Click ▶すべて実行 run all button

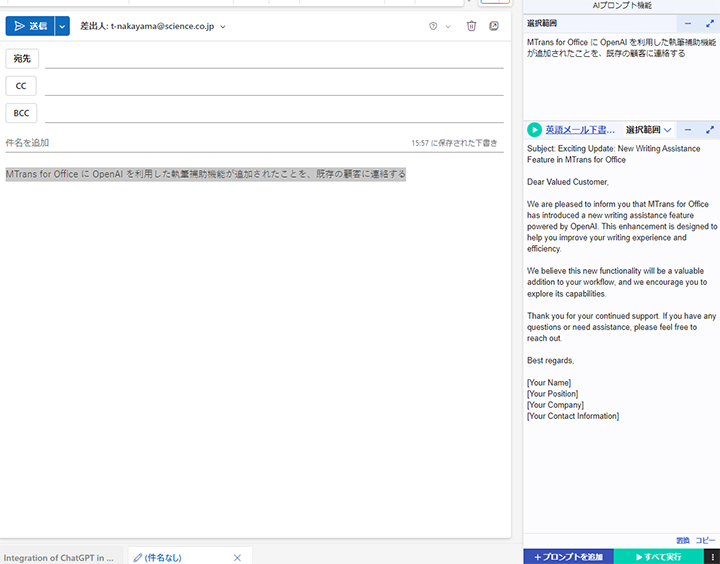coord(658,557)
